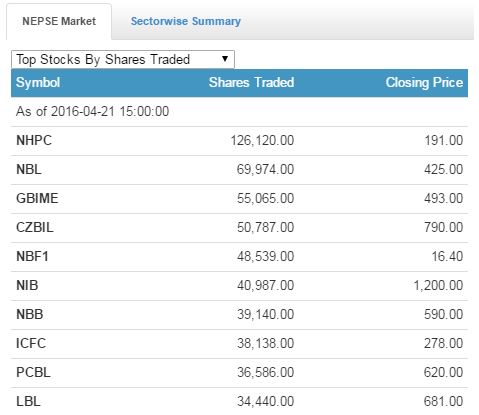
Task: Click the NBF1 symbol
Action: pos(33,256)
